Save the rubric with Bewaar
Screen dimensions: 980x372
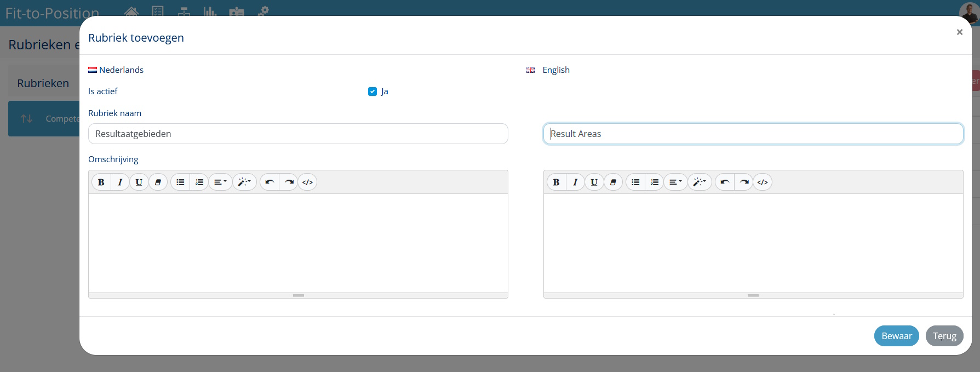897,336
